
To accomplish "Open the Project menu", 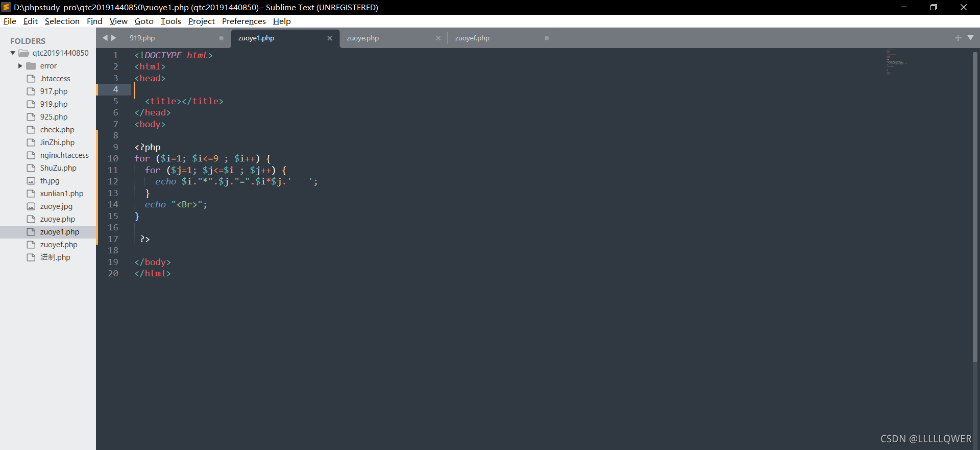I will tap(202, 21).
